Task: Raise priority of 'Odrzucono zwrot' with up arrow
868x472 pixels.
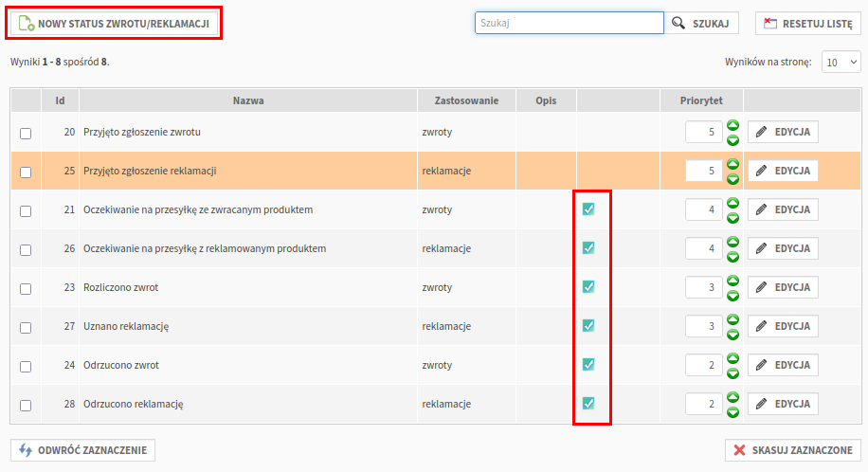Action: pyautogui.click(x=732, y=358)
